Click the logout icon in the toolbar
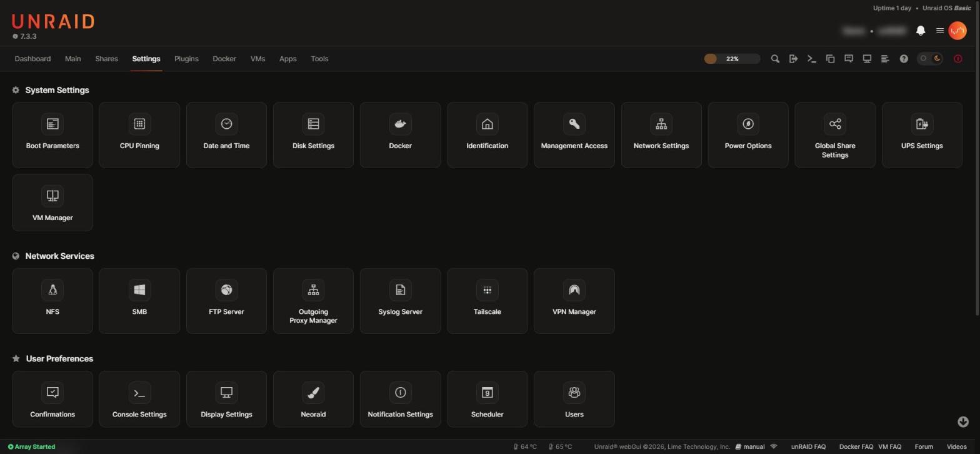980x454 pixels. [x=793, y=59]
